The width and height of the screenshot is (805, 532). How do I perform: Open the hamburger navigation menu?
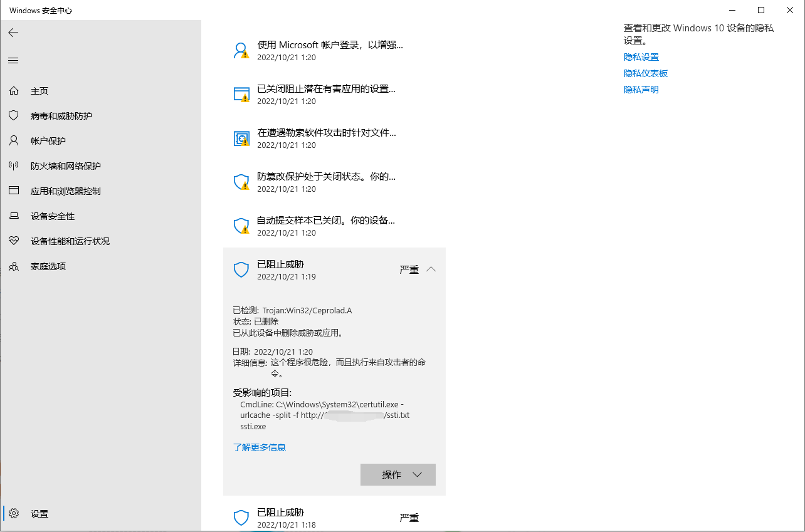coord(13,60)
